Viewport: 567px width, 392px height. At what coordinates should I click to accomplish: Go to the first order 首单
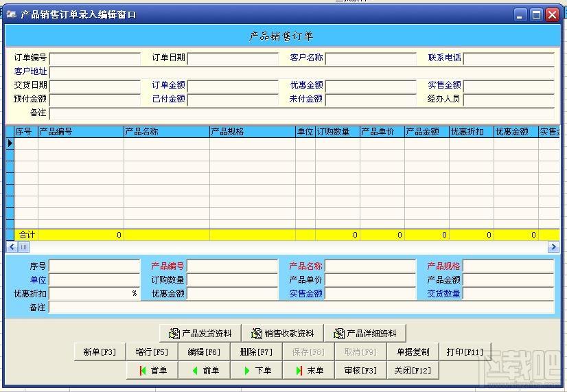click(152, 370)
